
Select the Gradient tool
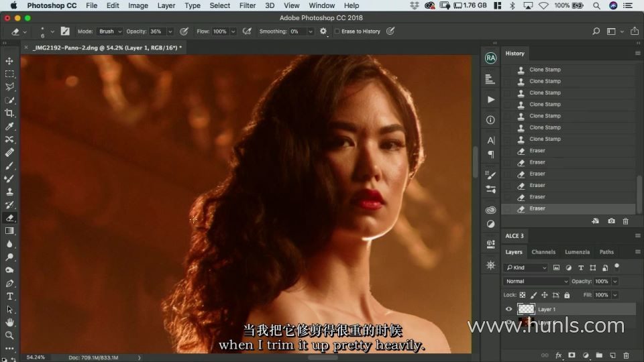[9, 231]
